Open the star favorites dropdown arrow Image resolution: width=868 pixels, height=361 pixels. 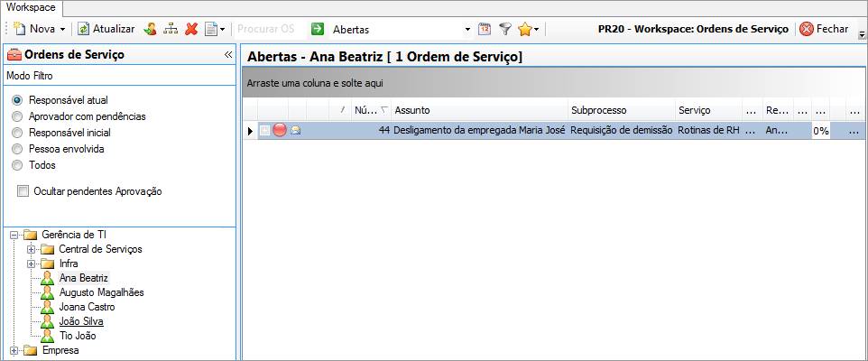(x=536, y=30)
